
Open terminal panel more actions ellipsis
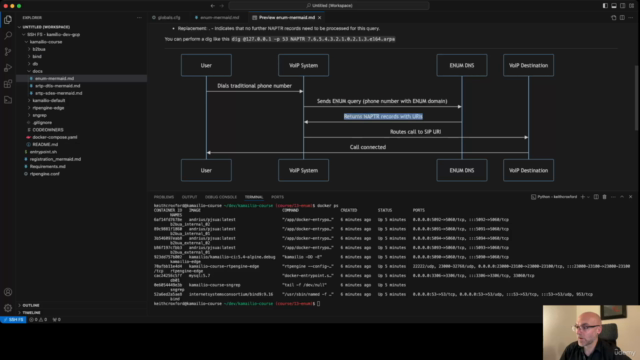point(613,197)
